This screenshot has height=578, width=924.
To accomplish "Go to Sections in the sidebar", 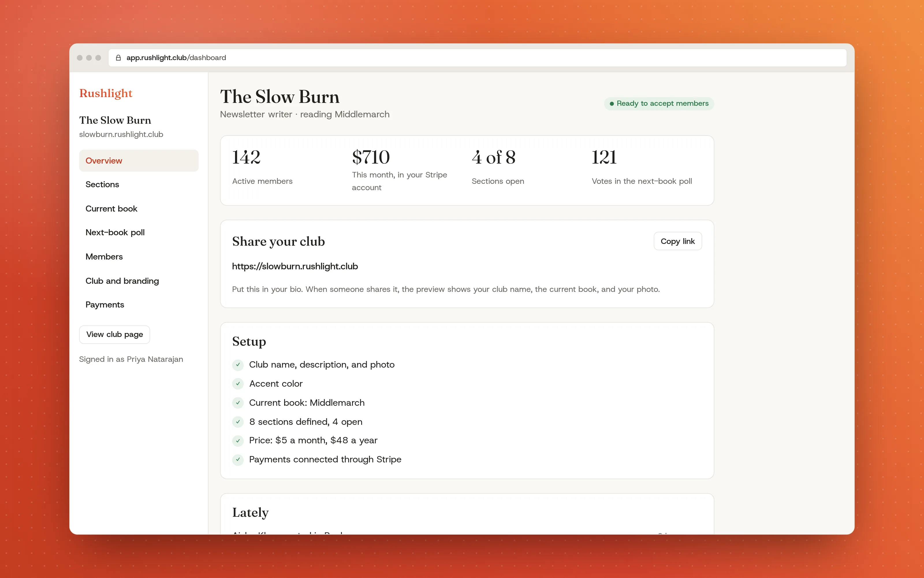I will (x=139, y=185).
